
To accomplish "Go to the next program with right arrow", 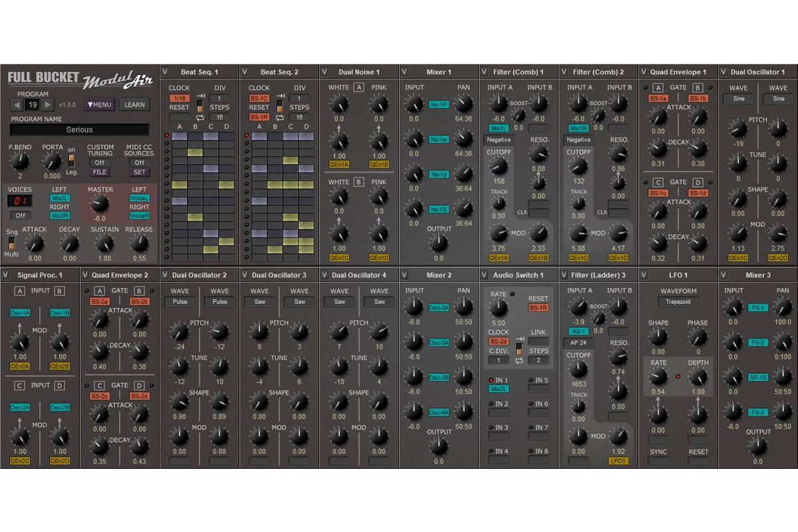I will tap(48, 105).
